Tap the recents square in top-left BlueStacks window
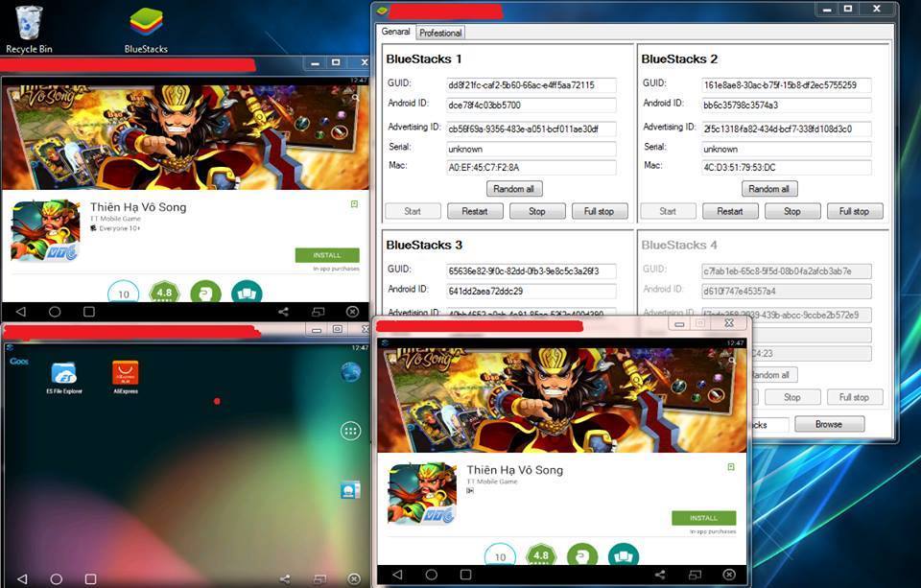921x588 pixels. pyautogui.click(x=88, y=312)
